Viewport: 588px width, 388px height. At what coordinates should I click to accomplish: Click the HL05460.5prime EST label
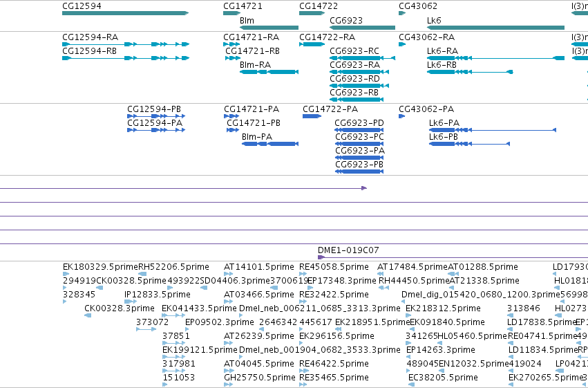tap(473, 336)
